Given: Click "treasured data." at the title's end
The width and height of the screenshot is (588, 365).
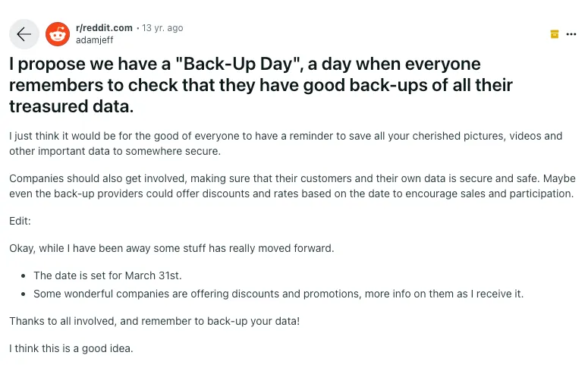Looking at the screenshot, I should click(71, 106).
